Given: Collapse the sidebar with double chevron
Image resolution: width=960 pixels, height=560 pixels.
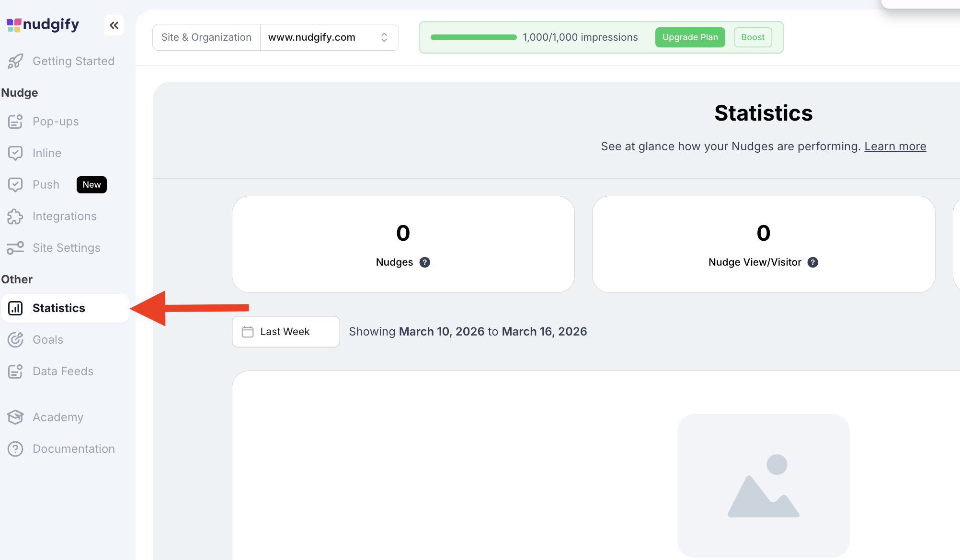Looking at the screenshot, I should coord(114,25).
